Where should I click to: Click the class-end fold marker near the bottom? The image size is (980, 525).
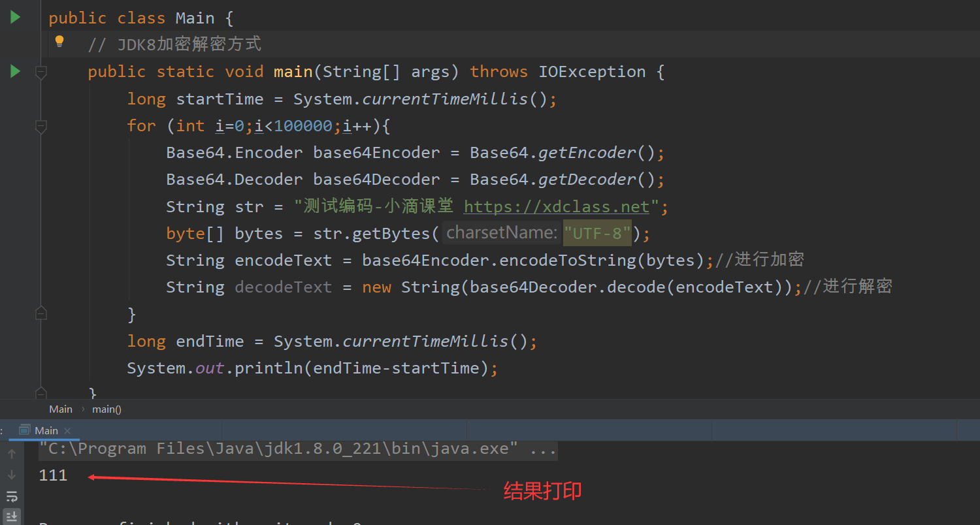pyautogui.click(x=41, y=394)
